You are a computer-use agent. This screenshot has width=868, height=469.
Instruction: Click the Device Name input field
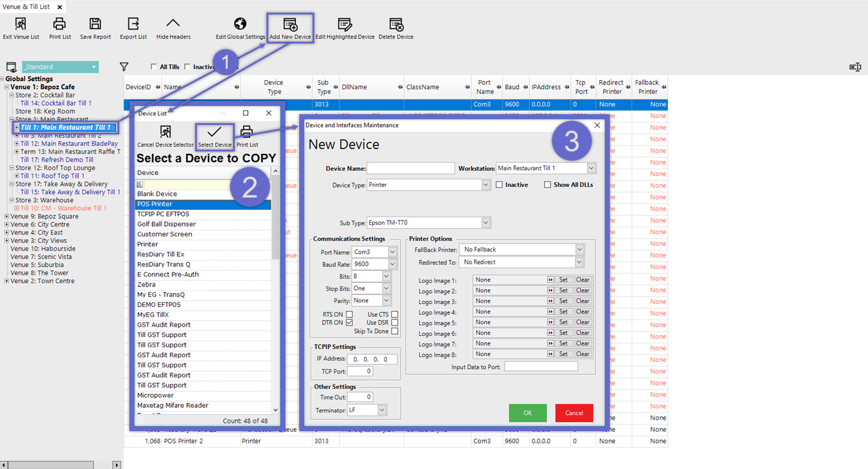tap(410, 169)
